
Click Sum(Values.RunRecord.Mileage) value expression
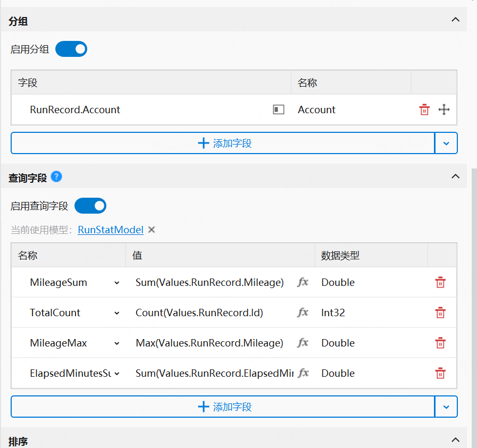[x=210, y=282]
